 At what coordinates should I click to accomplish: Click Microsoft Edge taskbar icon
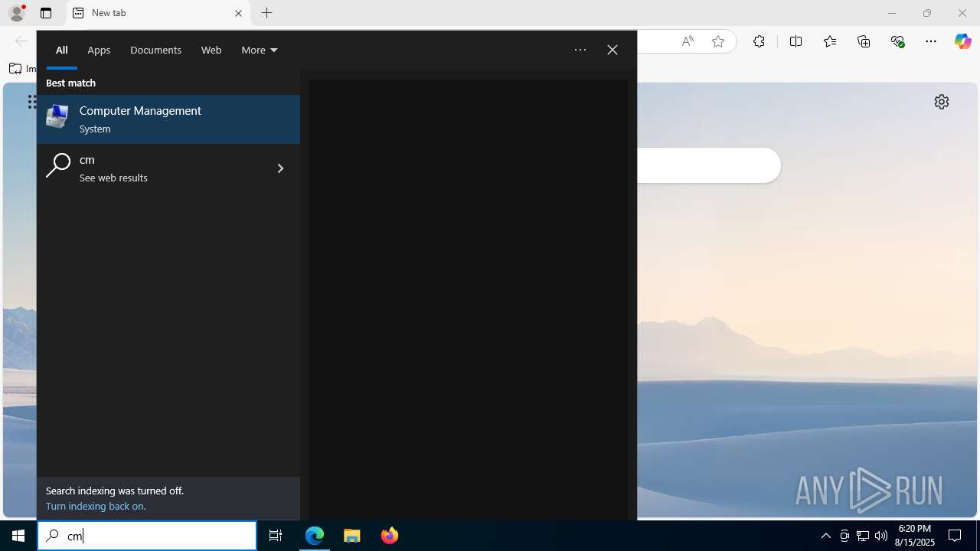coord(315,536)
